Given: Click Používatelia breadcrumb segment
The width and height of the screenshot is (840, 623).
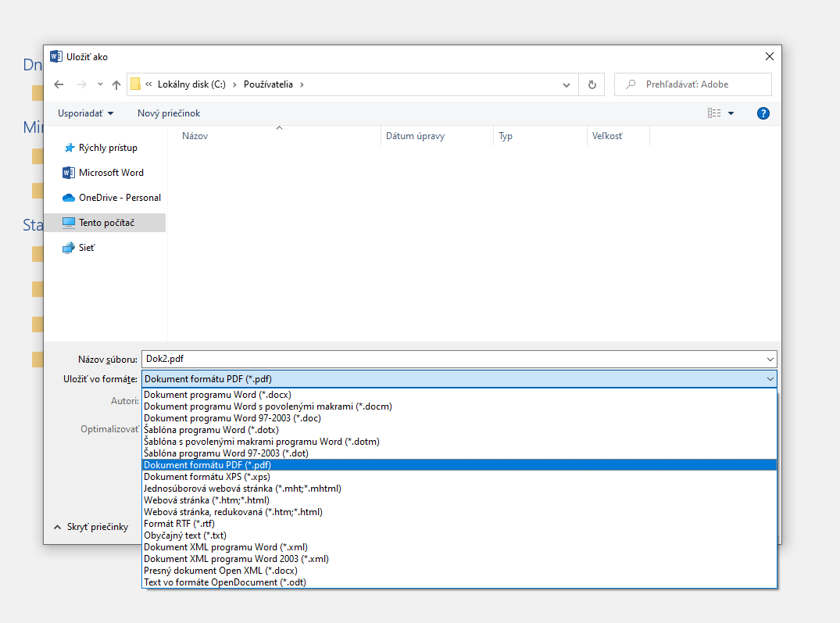Looking at the screenshot, I should (268, 84).
